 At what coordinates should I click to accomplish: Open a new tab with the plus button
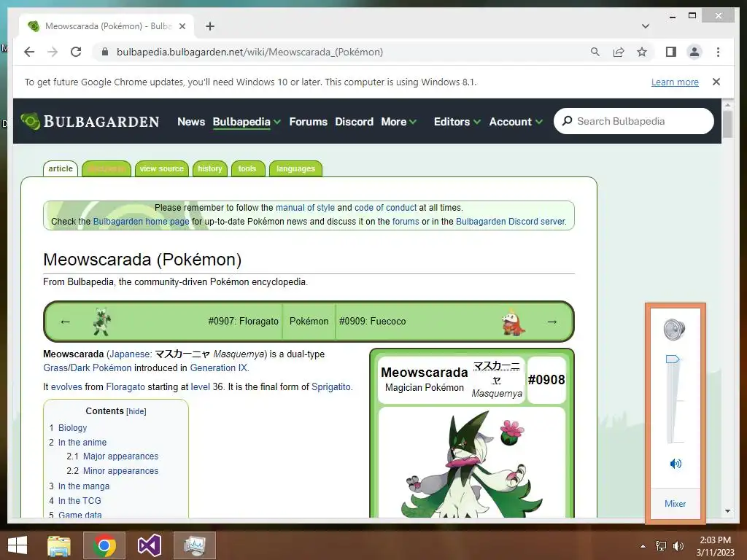[x=210, y=26]
